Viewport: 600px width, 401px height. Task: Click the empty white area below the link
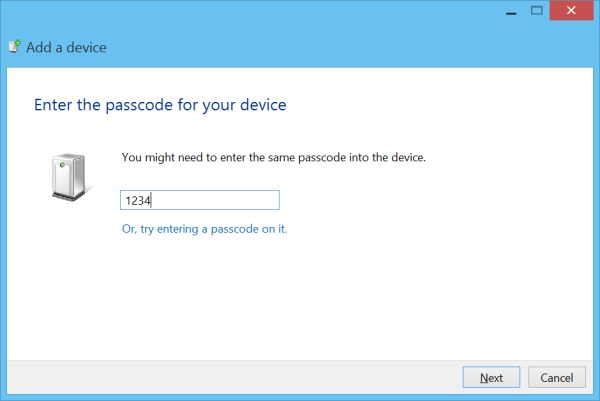[298, 298]
